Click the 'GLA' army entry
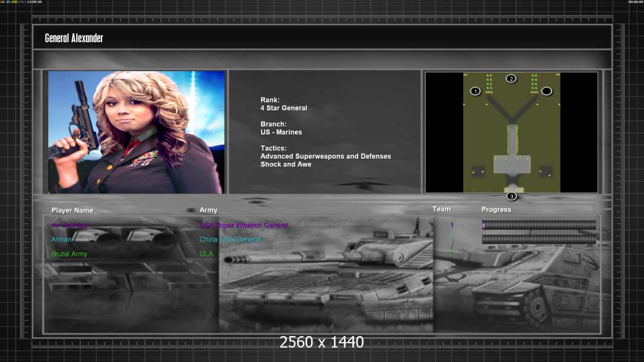 coord(206,254)
